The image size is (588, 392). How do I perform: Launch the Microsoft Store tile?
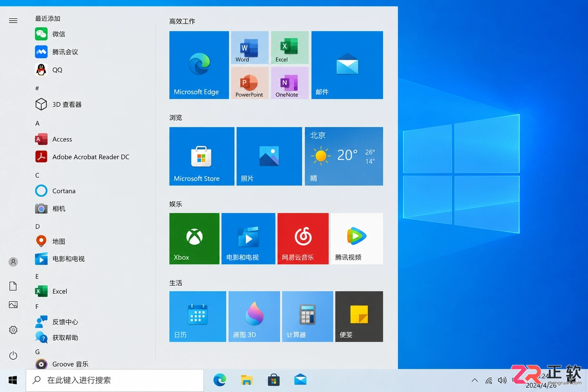(x=202, y=156)
